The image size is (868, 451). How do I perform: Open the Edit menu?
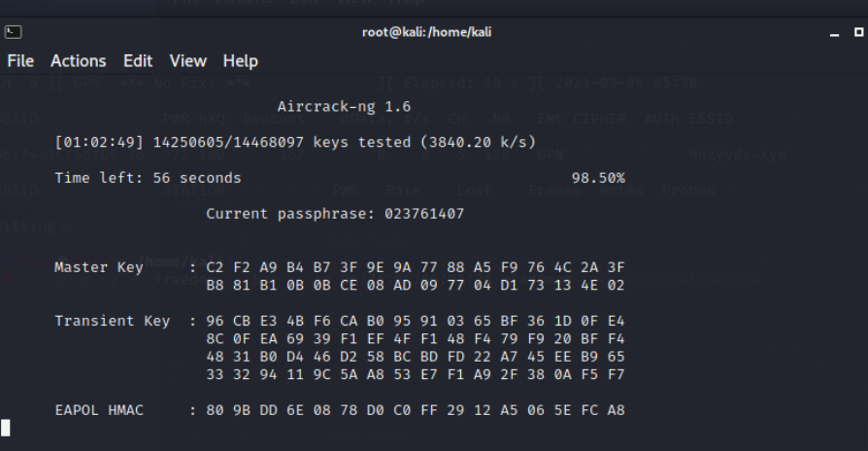[x=138, y=61]
